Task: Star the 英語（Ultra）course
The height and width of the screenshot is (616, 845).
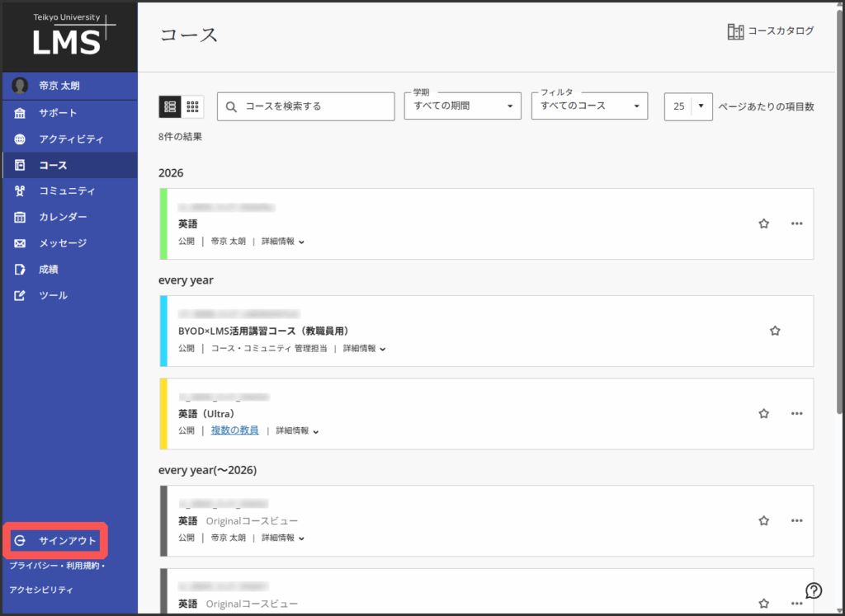Action: (763, 413)
